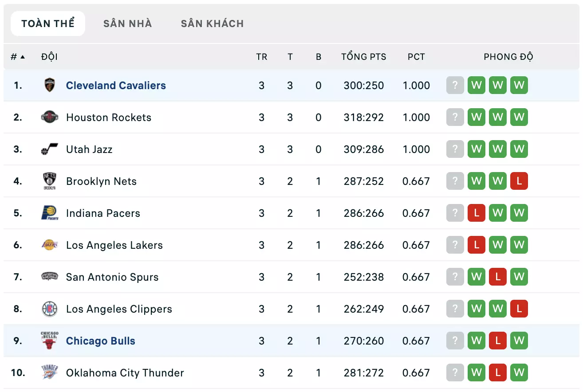Click the San Antonio Spurs logo
This screenshot has height=392, width=583.
point(49,277)
